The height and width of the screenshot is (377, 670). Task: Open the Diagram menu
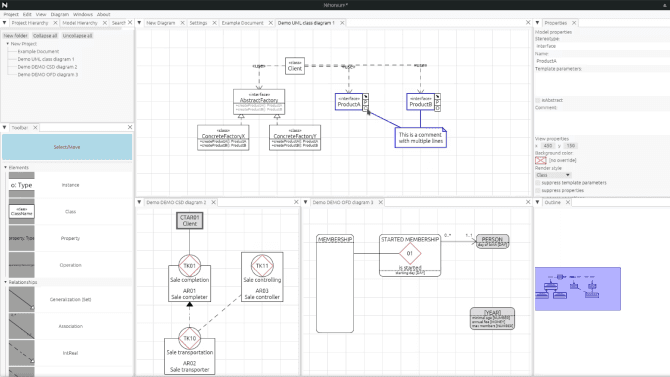(x=60, y=15)
